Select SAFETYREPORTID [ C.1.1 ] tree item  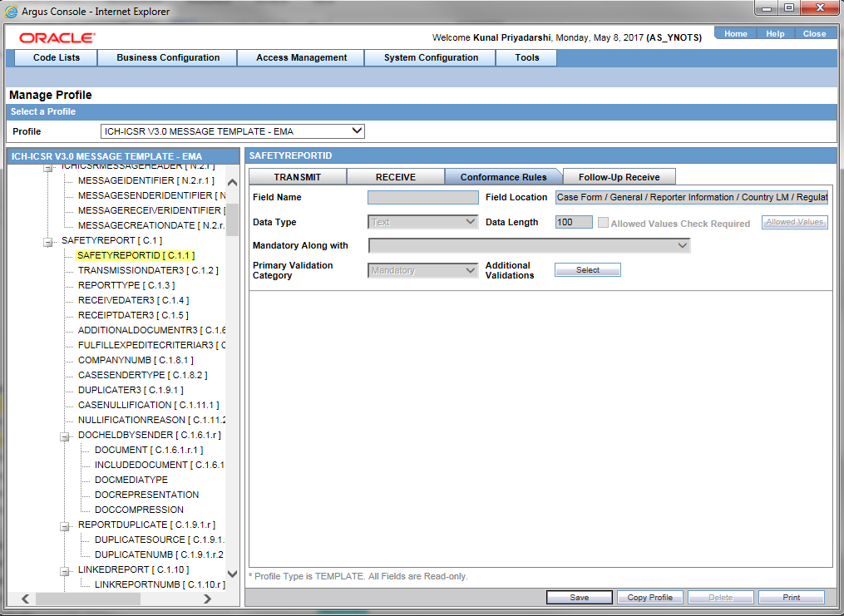tap(136, 255)
